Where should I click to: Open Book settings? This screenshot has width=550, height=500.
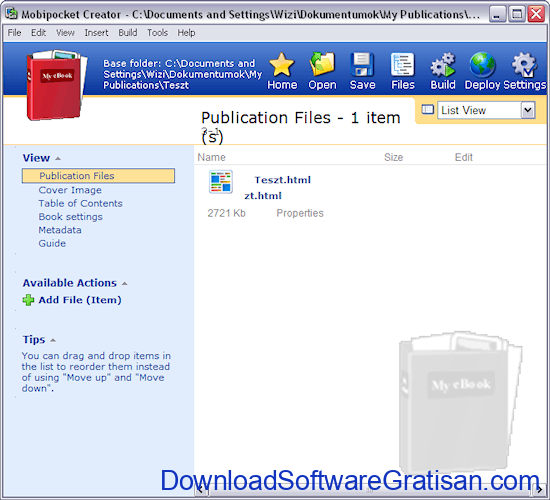click(x=71, y=217)
